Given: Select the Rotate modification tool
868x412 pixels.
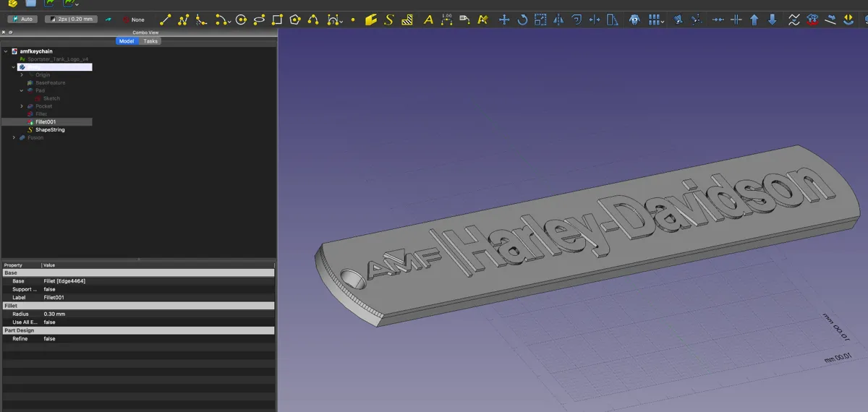Looking at the screenshot, I should [522, 20].
